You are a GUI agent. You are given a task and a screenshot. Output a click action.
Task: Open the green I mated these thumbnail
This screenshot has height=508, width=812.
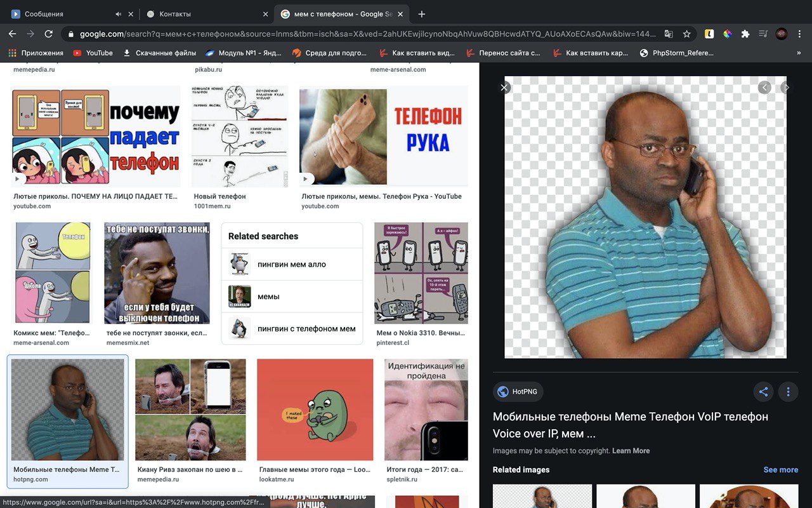315,410
